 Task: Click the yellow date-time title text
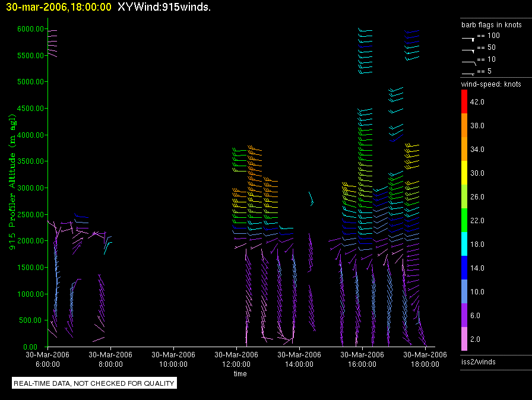click(56, 8)
